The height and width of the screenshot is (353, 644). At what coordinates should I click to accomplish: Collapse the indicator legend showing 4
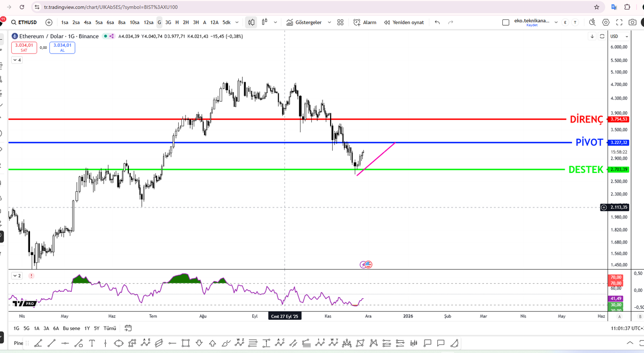coord(17,60)
